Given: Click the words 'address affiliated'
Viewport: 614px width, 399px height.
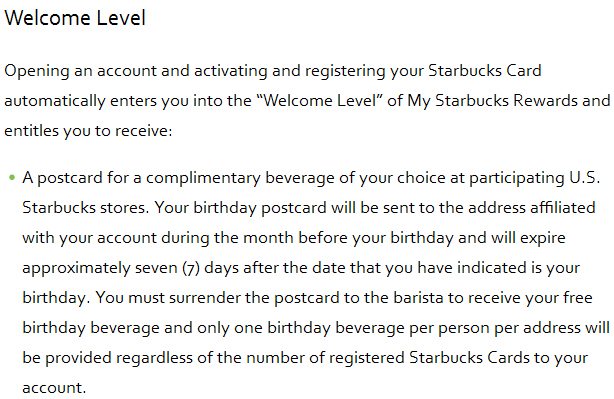Looking at the screenshot, I should (531, 207).
